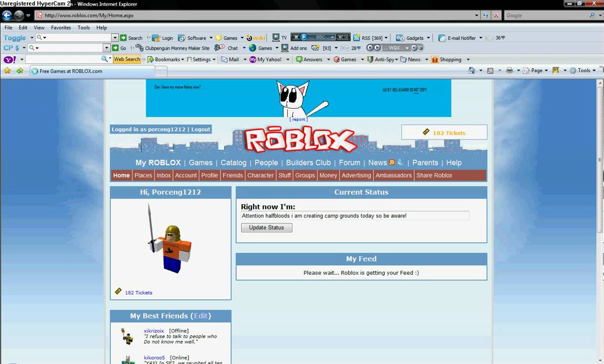Click the E-mail Notifier icon

(x=442, y=38)
